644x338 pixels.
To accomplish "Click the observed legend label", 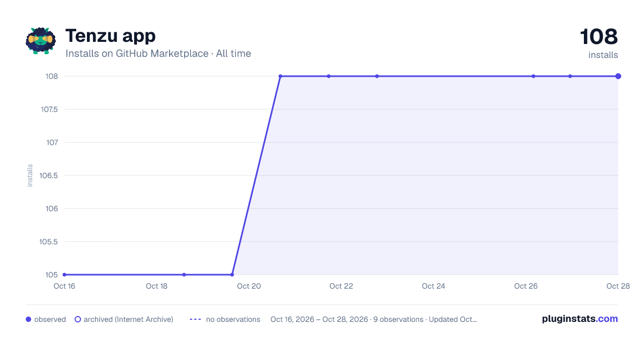I will pos(50,319).
